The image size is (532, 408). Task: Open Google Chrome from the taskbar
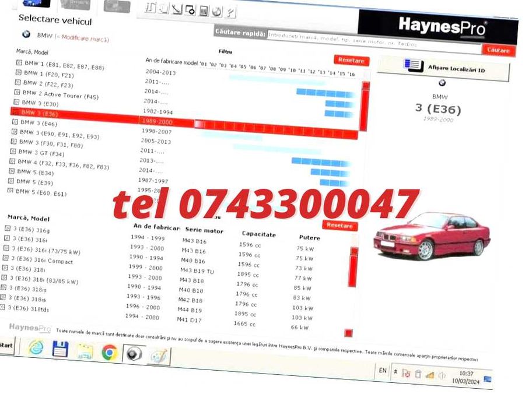[x=109, y=353]
